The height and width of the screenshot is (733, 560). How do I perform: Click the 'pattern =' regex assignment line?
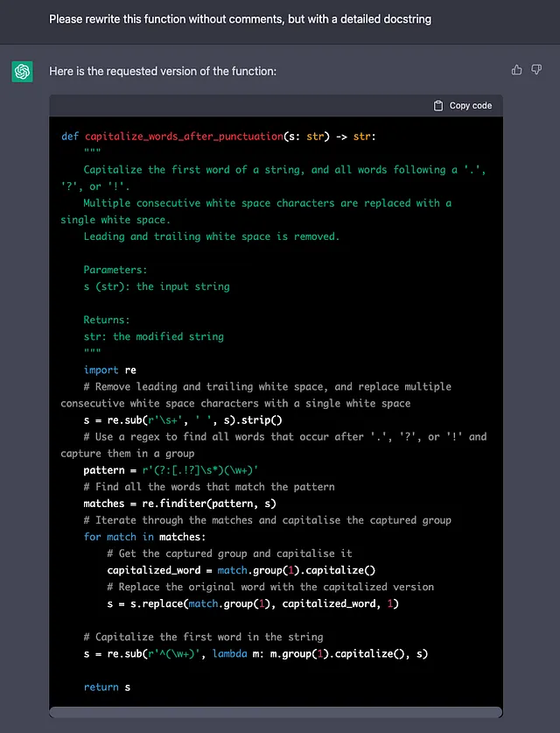tap(171, 470)
